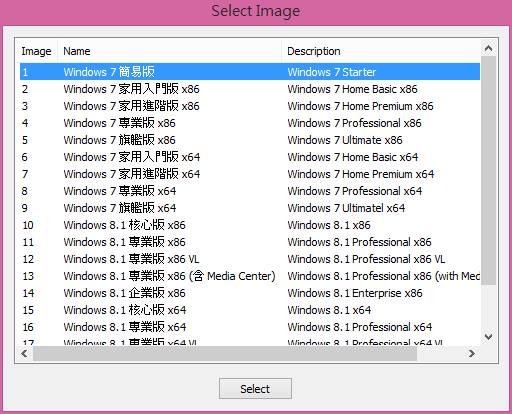The height and width of the screenshot is (414, 512).
Task: Click the Image column header
Action: tap(37, 51)
